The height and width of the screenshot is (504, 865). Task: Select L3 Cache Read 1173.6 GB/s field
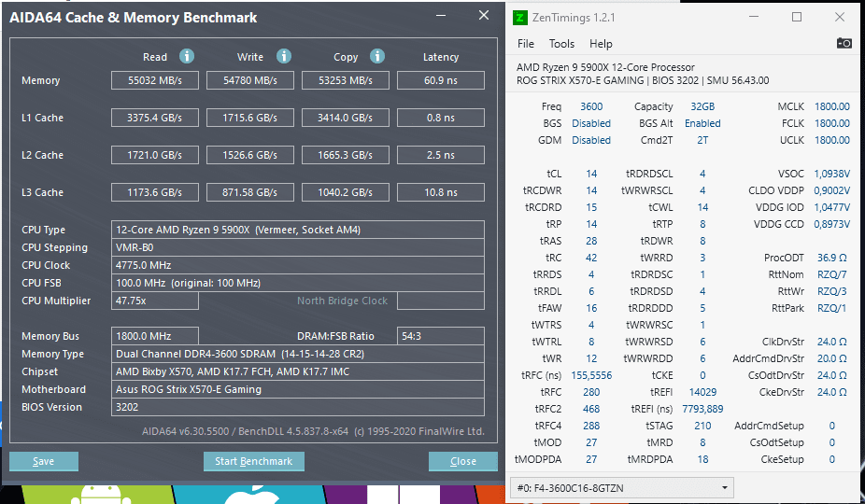155,192
